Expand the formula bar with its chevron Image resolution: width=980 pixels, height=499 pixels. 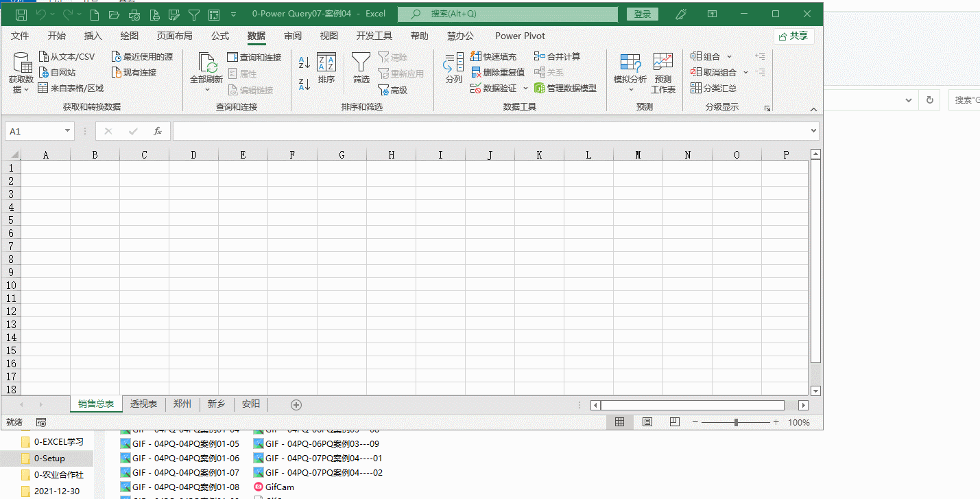pos(814,131)
